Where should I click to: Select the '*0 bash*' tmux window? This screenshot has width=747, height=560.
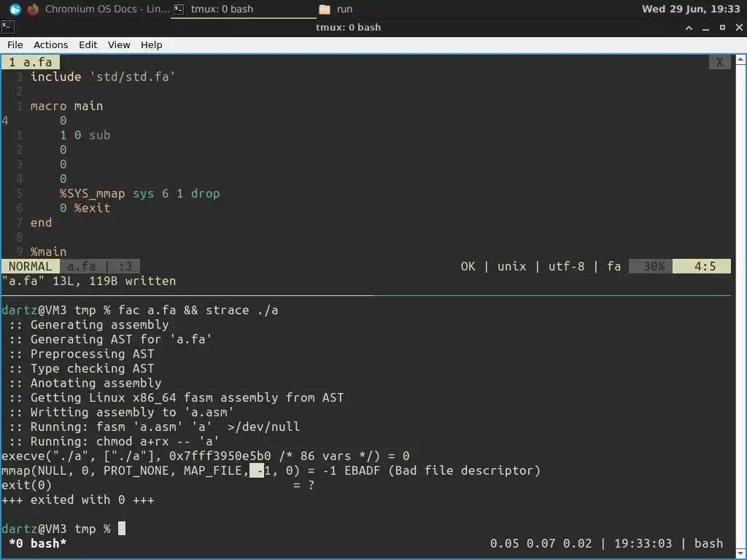38,543
